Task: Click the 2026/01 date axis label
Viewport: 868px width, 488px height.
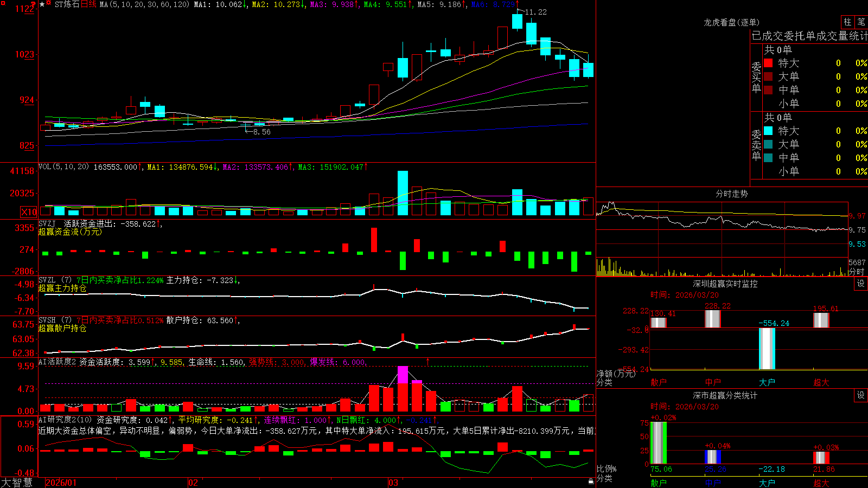Action: [x=61, y=483]
